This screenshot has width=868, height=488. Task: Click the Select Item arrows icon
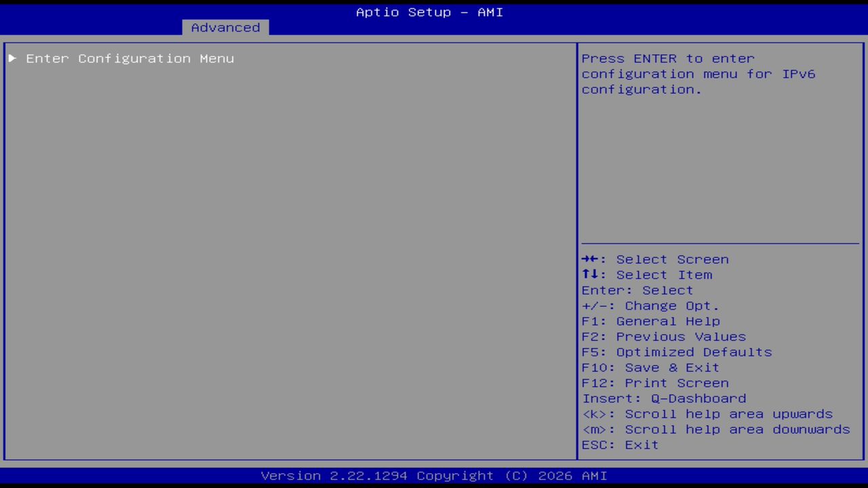click(590, 274)
